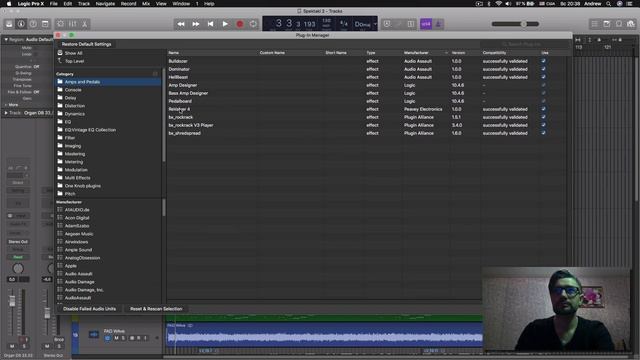Screen dimensions: 640x360
Task: Toggle the metronome click button
Action: [438, 24]
